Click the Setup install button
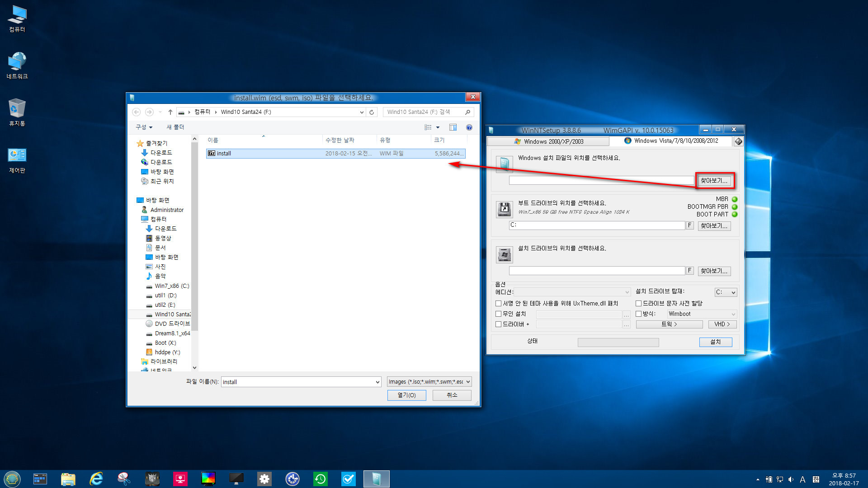Viewport: 868px width, 488px height. pyautogui.click(x=715, y=342)
